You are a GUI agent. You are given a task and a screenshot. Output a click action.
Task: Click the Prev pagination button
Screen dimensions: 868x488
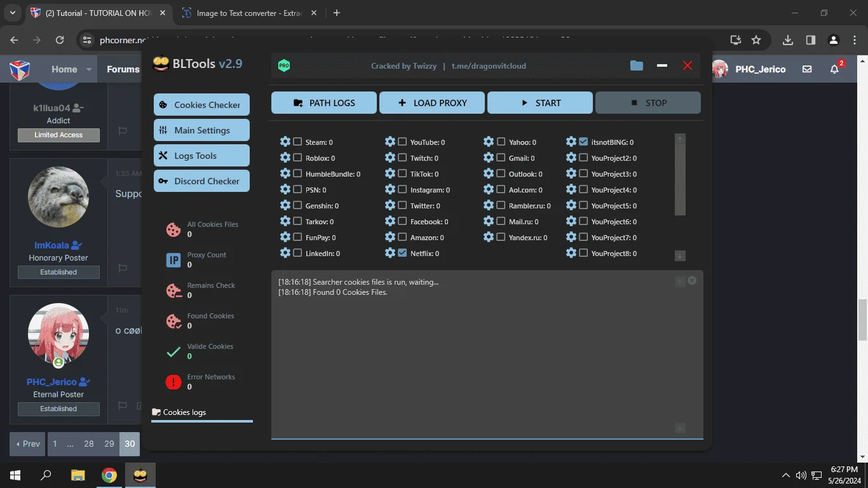pos(27,444)
